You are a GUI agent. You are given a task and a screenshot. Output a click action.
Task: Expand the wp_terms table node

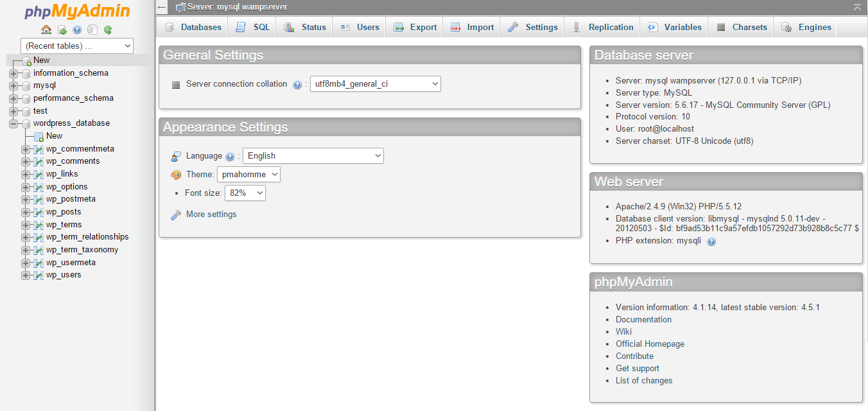click(26, 225)
